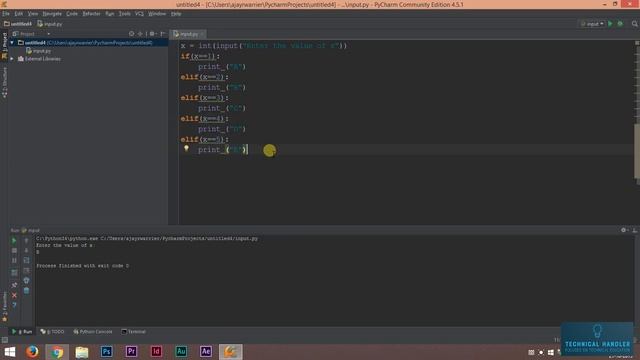Toggle scroll-to-end in Run console
Screen dimensions: 640x360
pos(26,270)
